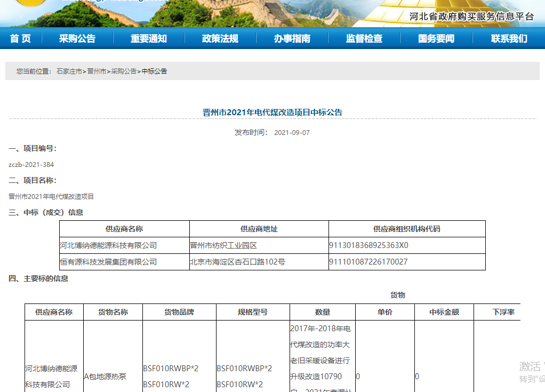Image resolution: width=545 pixels, height=392 pixels.
Task: Open the 政策法规 navigation menu item
Action: tap(219, 38)
